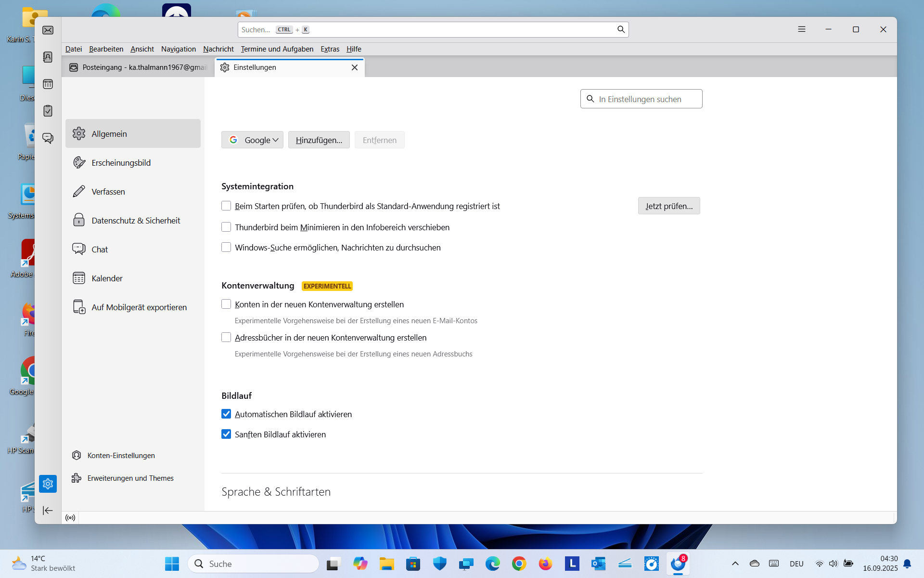Check Thunderbird beim Minimieren in Infobereich

point(226,227)
